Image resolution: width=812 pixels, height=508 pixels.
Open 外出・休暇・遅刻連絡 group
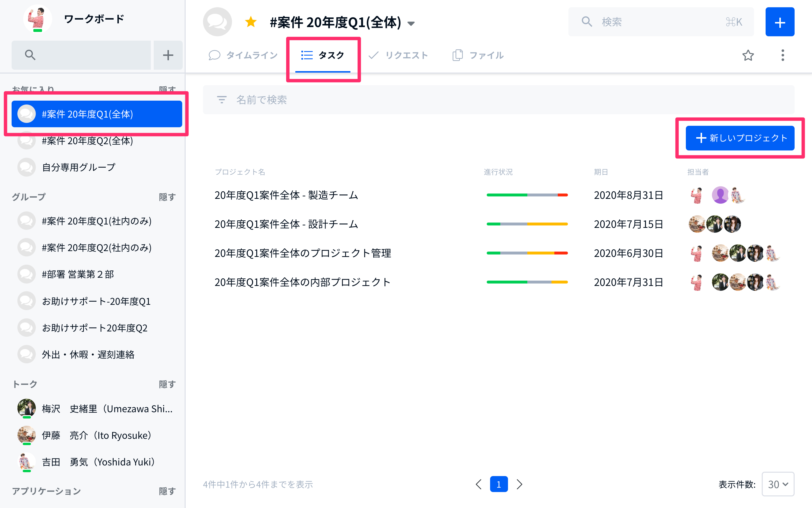[97, 354]
